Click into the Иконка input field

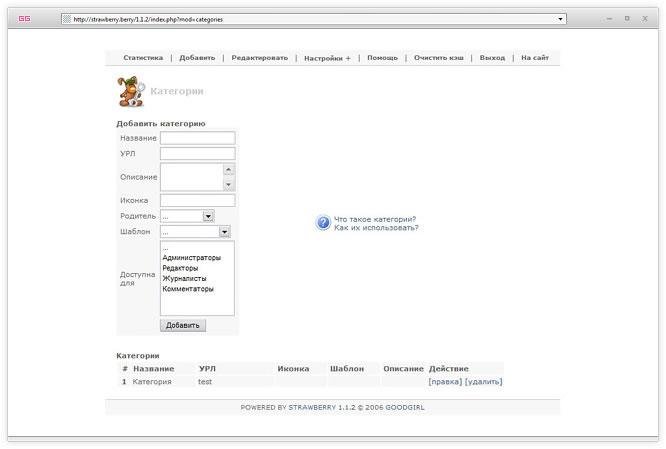click(198, 200)
